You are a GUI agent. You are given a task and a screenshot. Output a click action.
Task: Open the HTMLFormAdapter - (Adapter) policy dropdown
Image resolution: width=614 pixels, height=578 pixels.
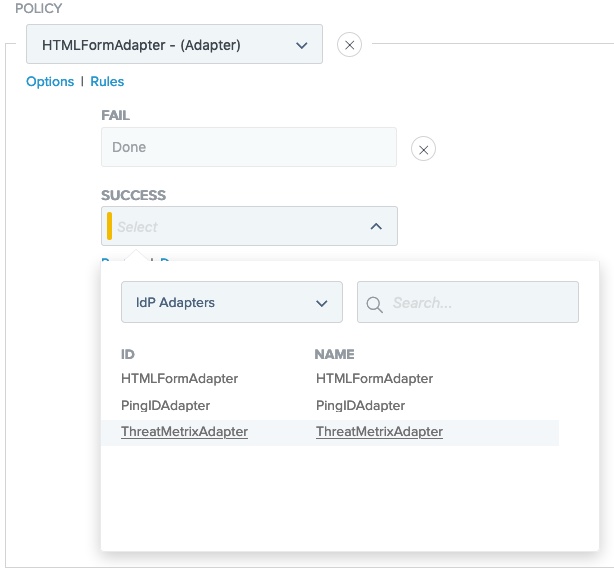click(174, 44)
